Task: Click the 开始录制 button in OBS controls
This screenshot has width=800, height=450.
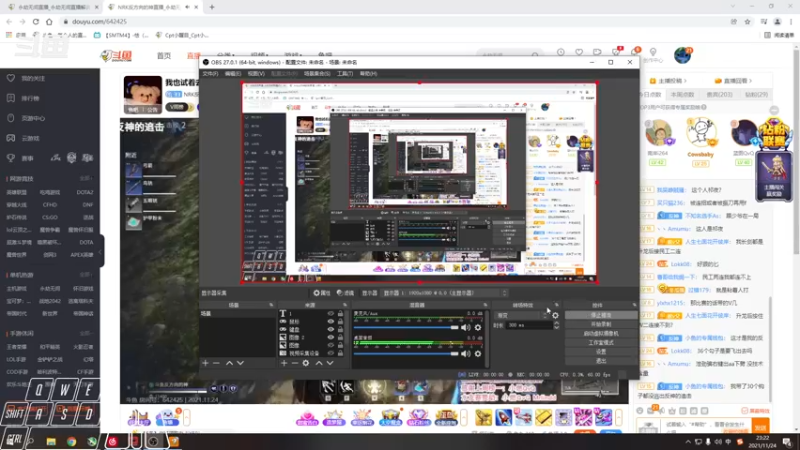Action: [x=601, y=324]
